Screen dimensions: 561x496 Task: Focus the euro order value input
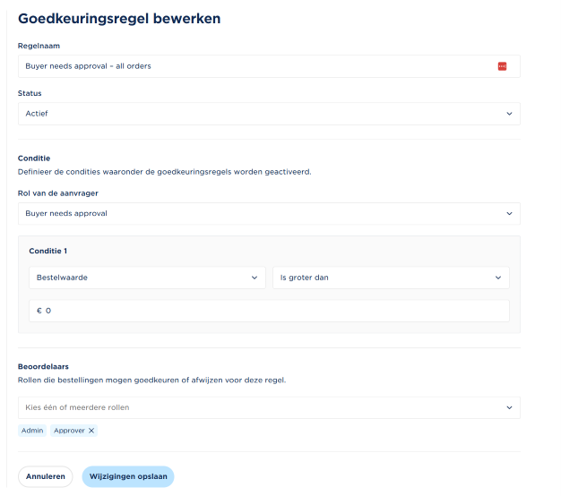[269, 311]
